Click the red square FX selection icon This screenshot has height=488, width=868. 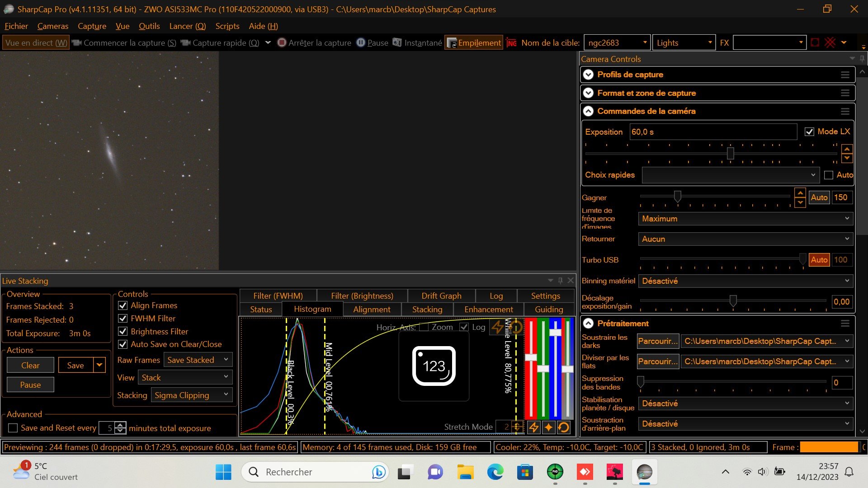point(815,42)
